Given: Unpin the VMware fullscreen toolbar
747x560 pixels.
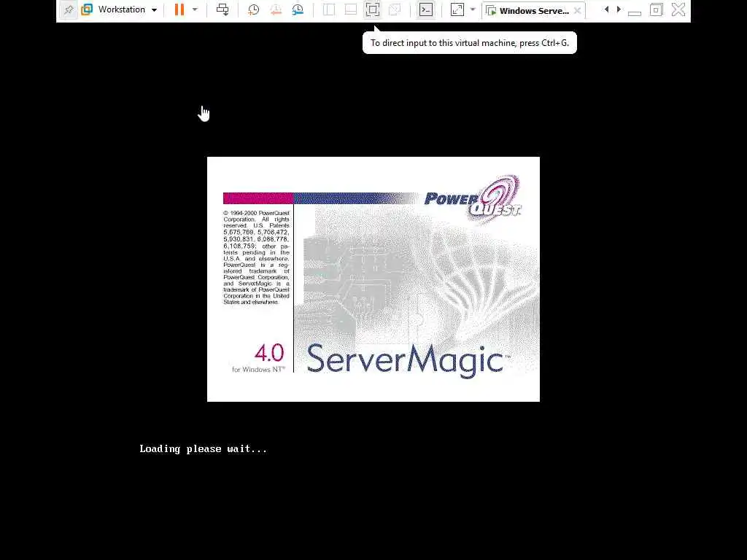Looking at the screenshot, I should 69,9.
